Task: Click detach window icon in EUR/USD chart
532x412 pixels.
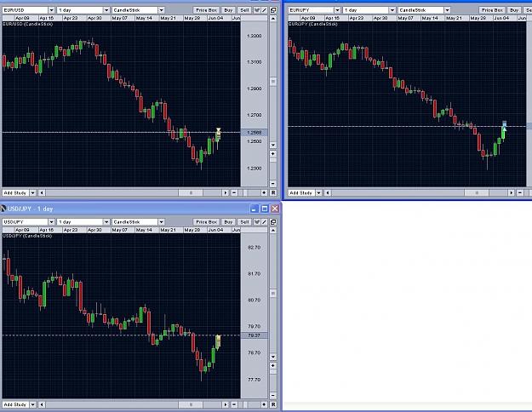Action: pyautogui.click(x=273, y=10)
